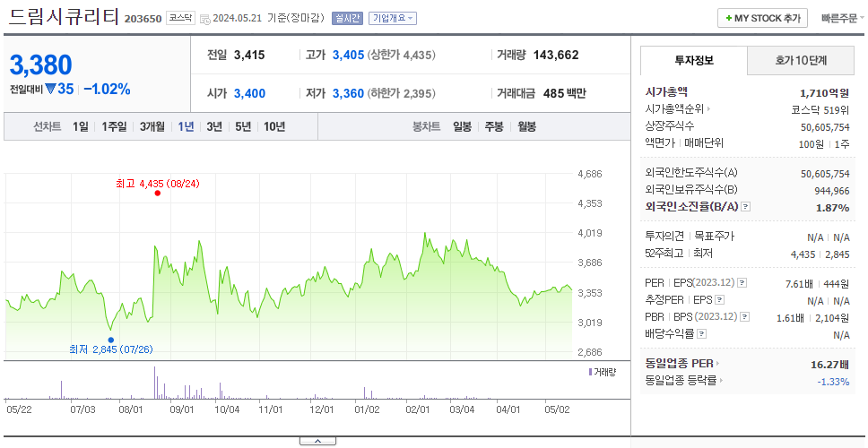Click the 액면가 value 100원

click(812, 143)
